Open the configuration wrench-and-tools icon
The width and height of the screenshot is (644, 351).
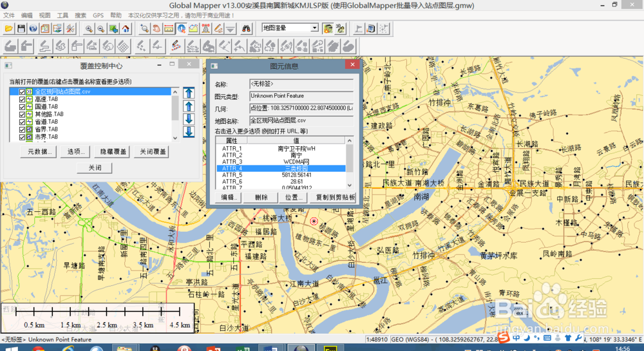pos(70,28)
